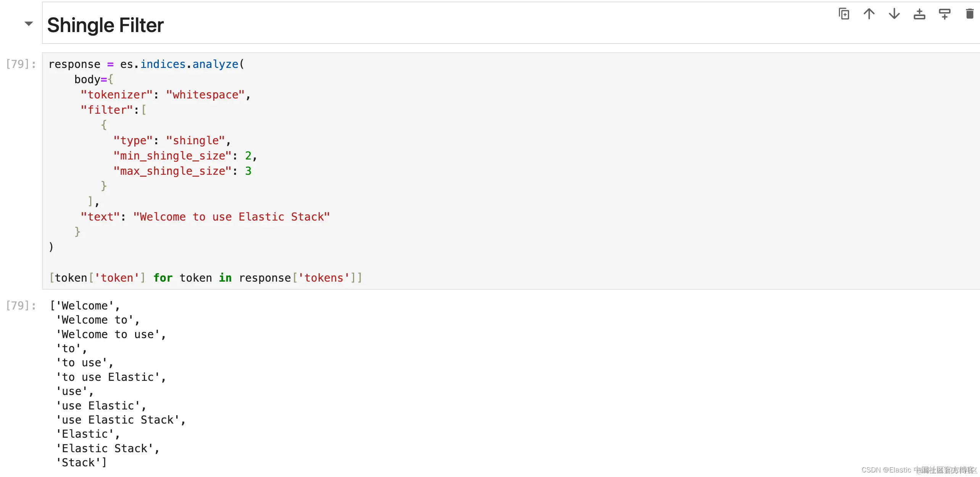
Task: Click the "whitespace" tokenizer value
Action: tap(205, 95)
